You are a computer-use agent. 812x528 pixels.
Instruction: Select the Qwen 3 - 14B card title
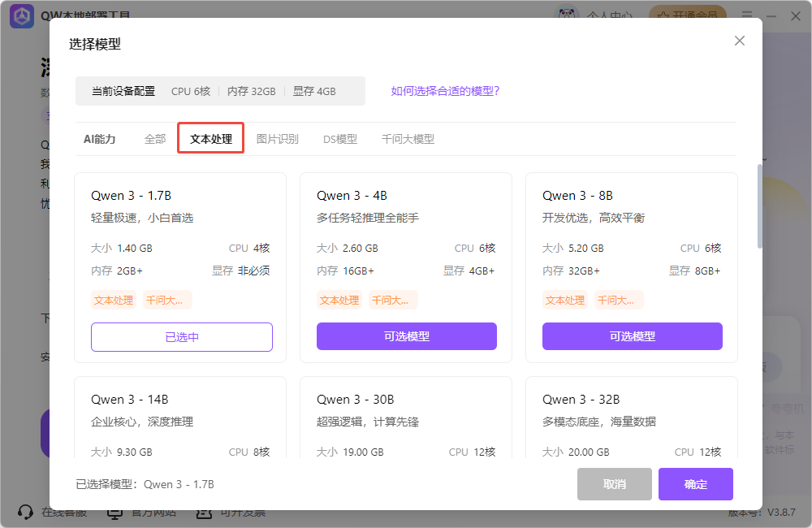[129, 400]
